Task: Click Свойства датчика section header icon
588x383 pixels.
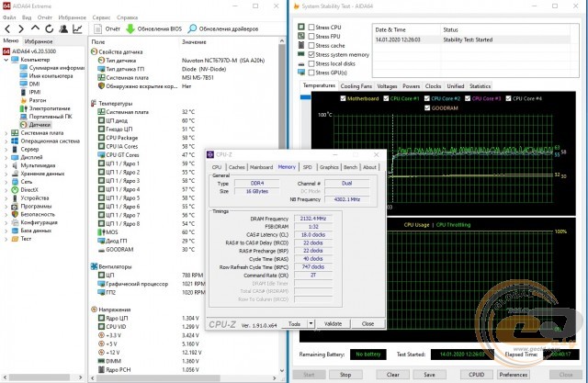Action: point(94,51)
